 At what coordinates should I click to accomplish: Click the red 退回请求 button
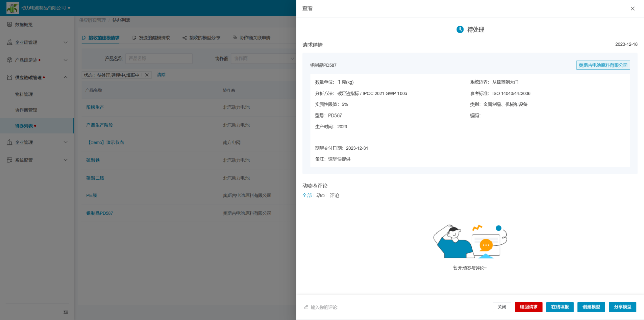(529, 307)
